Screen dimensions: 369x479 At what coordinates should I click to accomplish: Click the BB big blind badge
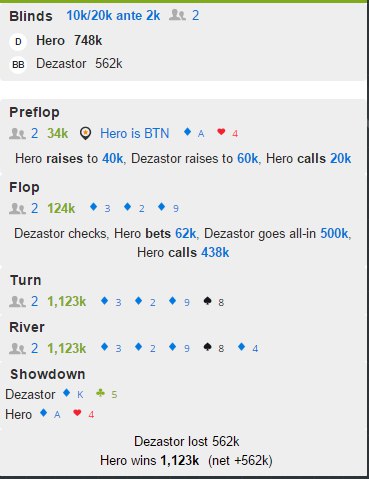tap(18, 64)
